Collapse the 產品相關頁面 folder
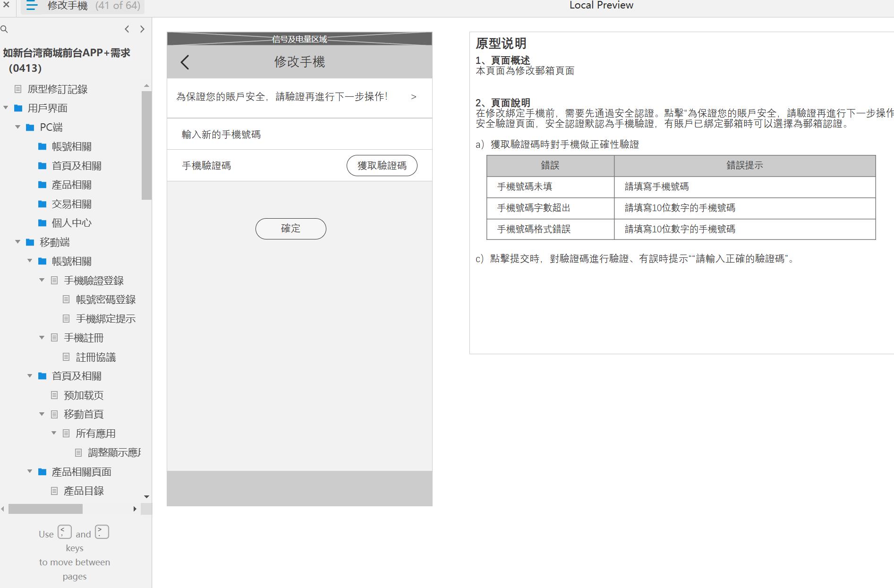This screenshot has width=894, height=588. point(30,471)
